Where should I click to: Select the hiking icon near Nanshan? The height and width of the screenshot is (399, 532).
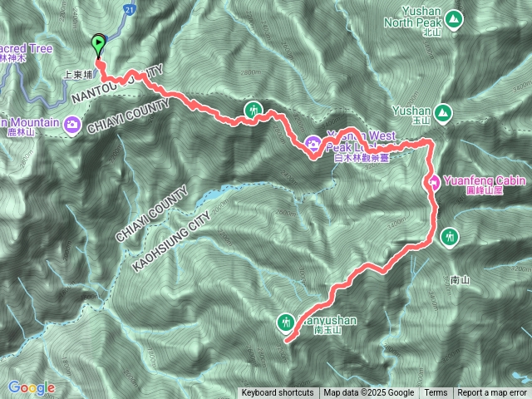pyautogui.click(x=450, y=237)
